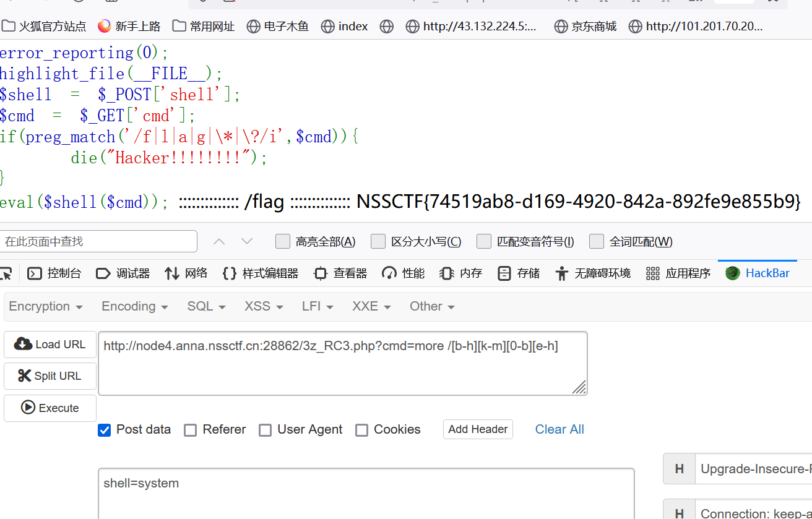Expand the LFI dropdown menu

(317, 307)
